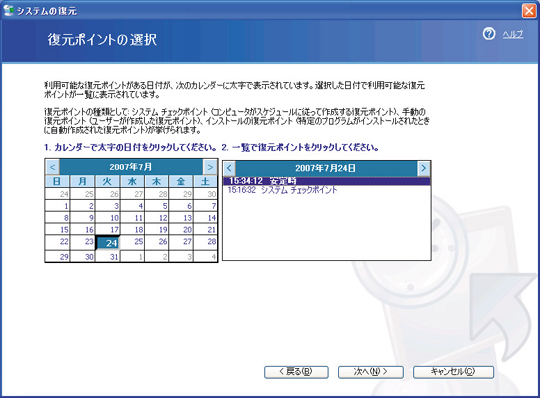Click the 土 weekday column header
The height and width of the screenshot is (398, 540).
click(205, 181)
